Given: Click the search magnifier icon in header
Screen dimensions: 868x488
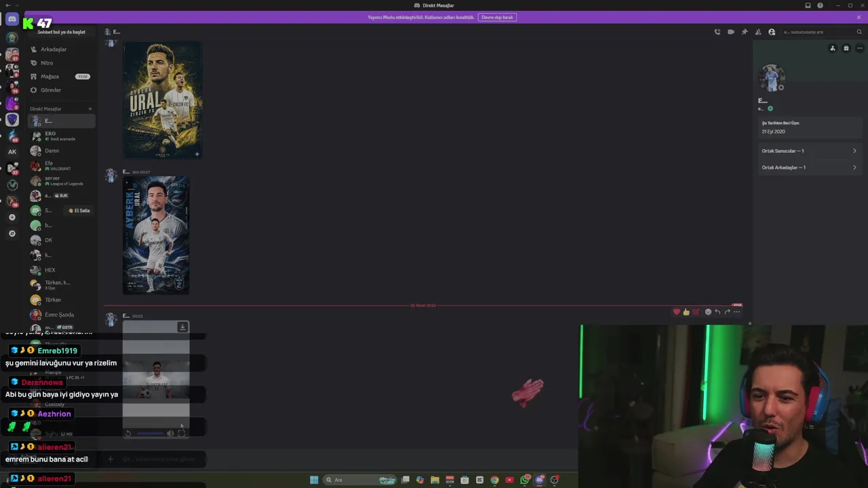Looking at the screenshot, I should point(859,32).
